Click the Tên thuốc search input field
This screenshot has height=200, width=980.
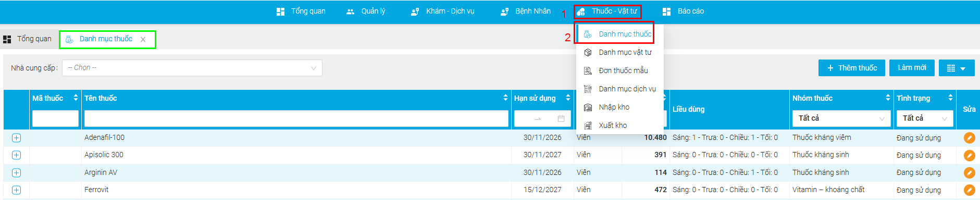pos(296,119)
